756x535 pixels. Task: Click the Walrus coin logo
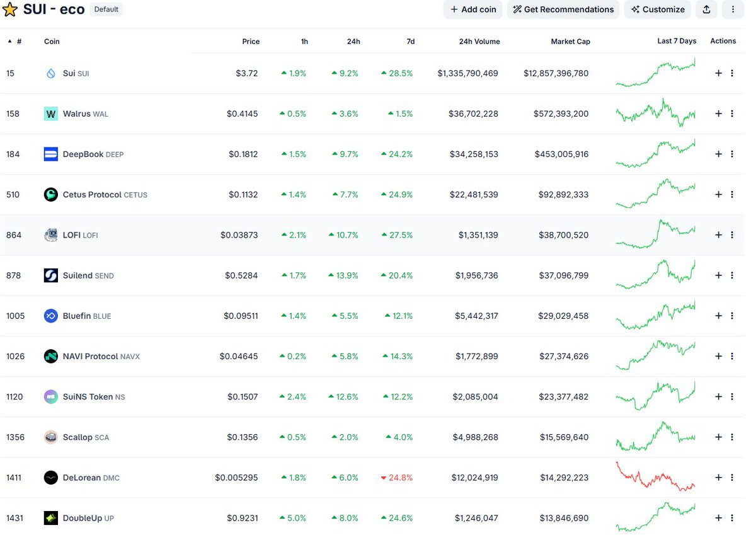coord(51,113)
